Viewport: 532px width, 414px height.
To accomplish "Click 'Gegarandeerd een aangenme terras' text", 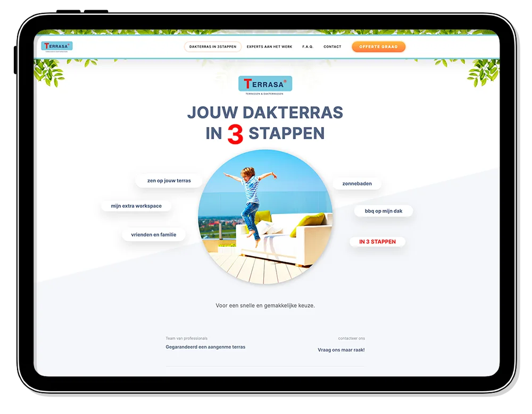I will [205, 347].
